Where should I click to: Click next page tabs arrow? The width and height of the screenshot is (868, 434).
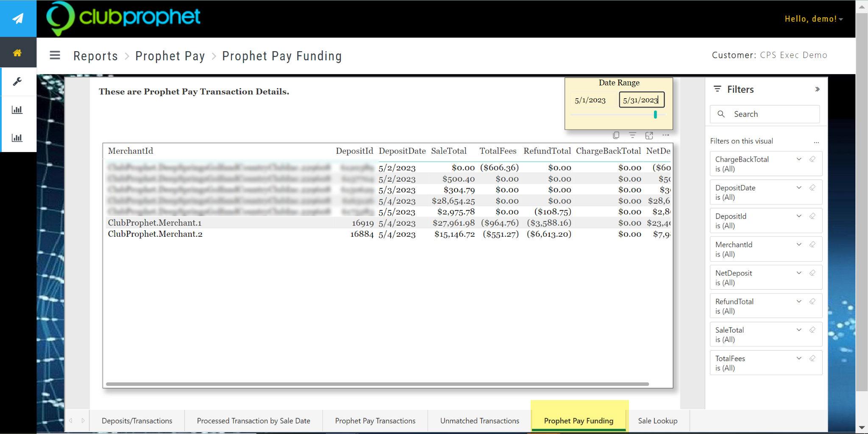point(83,420)
